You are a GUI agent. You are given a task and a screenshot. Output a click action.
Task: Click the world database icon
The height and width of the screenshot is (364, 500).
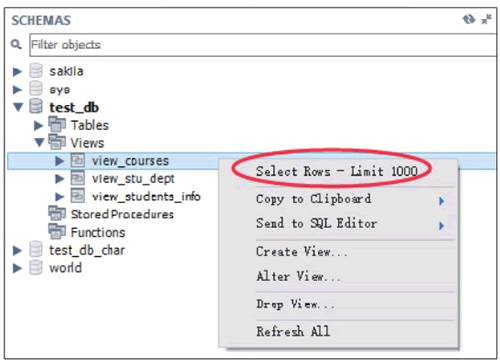tap(36, 267)
